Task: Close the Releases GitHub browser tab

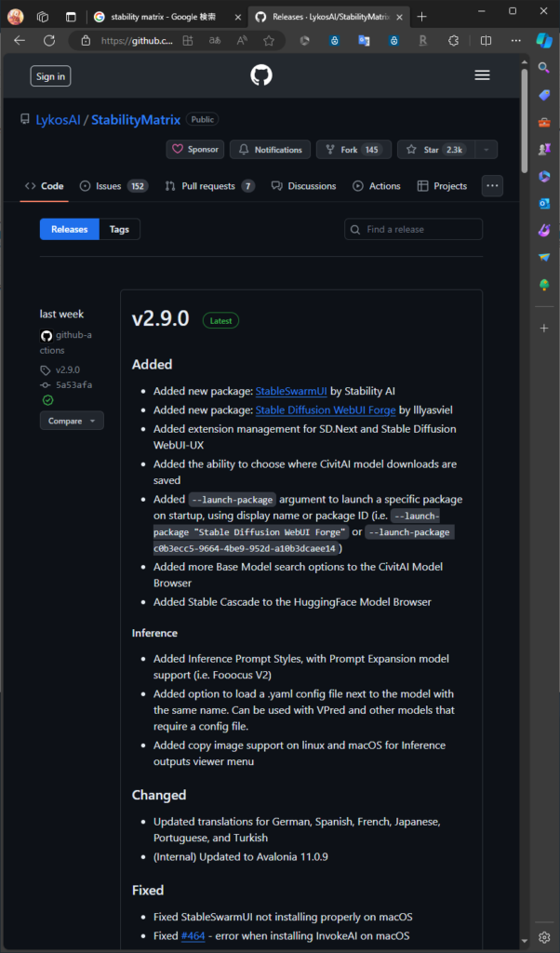Action: click(x=399, y=17)
